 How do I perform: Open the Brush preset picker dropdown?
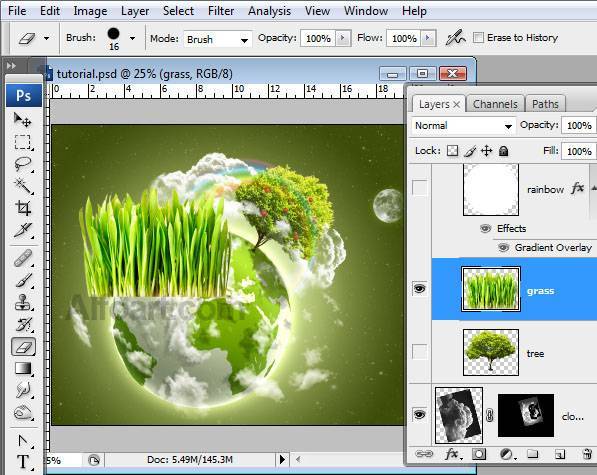point(132,38)
